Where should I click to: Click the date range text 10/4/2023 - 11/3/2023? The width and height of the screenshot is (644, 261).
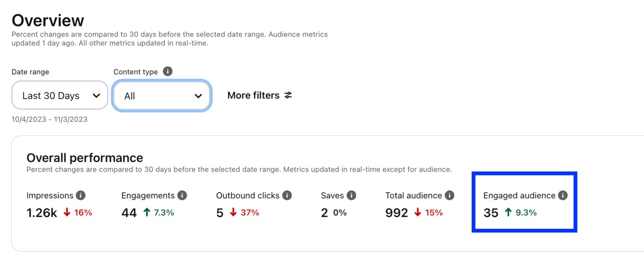(49, 119)
